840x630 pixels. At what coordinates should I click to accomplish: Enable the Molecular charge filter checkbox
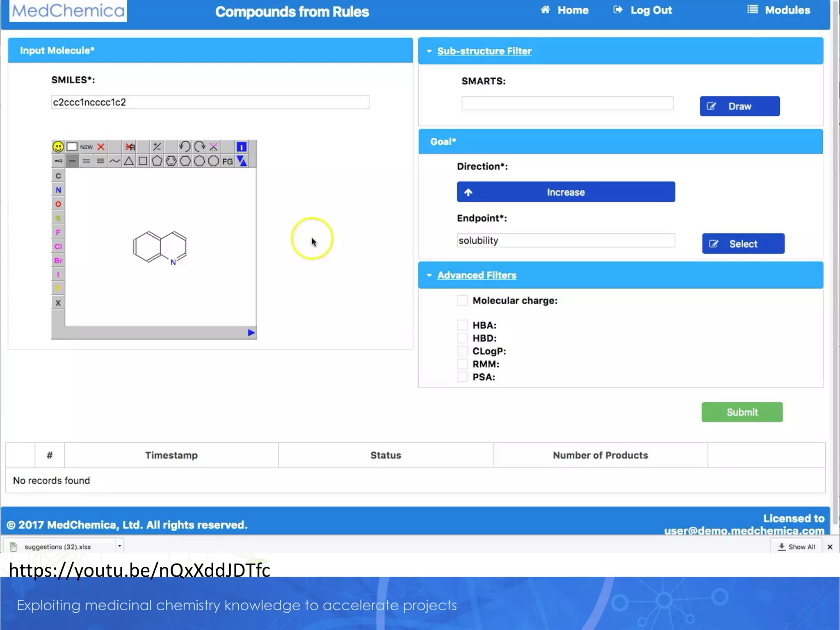[462, 301]
